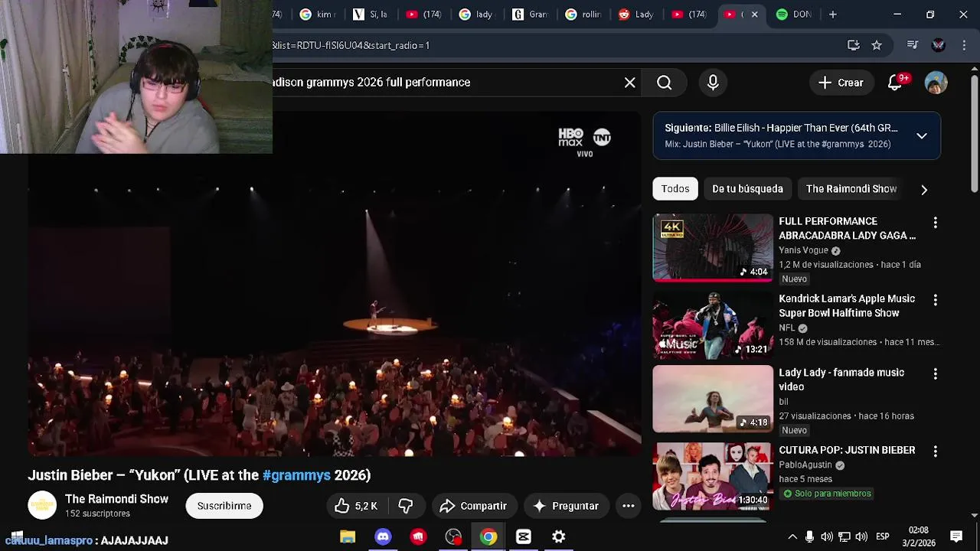Open The Raimondi Show channel avatar
This screenshot has width=980, height=551.
[x=42, y=505]
